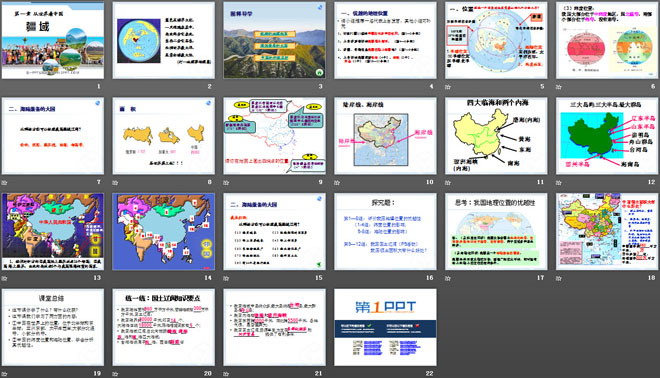Click the animation star icon under slide 17

448,278
